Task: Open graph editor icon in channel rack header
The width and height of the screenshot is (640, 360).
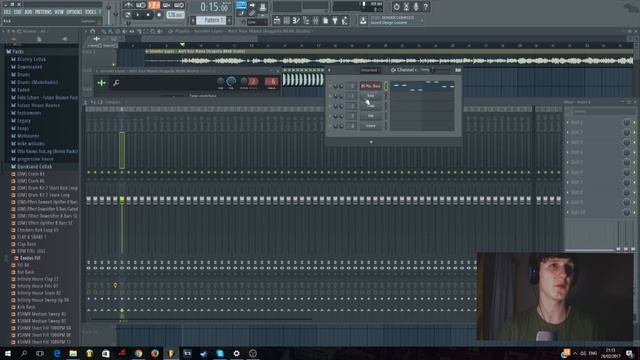Action: point(458,70)
